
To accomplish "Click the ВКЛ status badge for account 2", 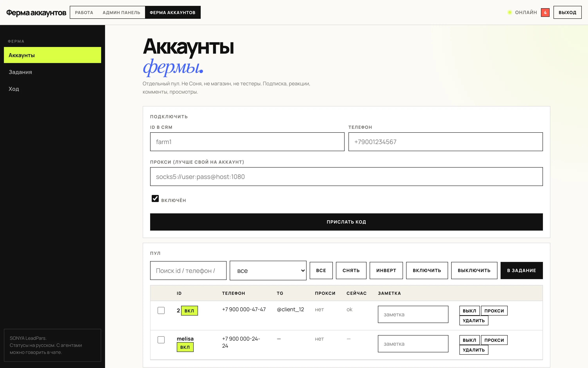I will (189, 311).
